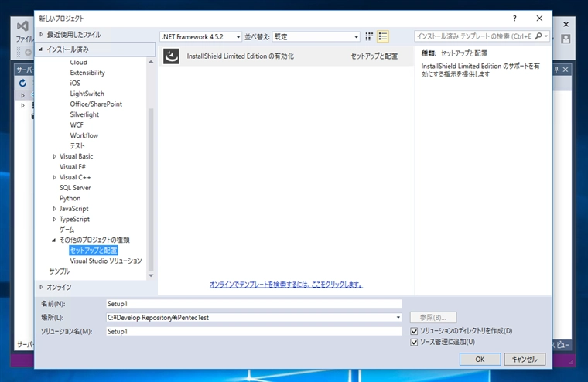Select Silverlight category
The image size is (588, 382).
pos(84,114)
